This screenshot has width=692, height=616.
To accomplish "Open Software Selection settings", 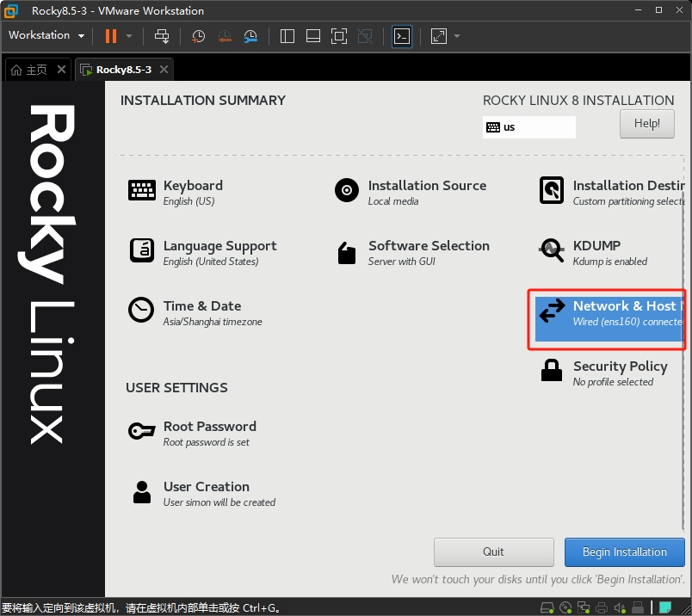I will [412, 253].
